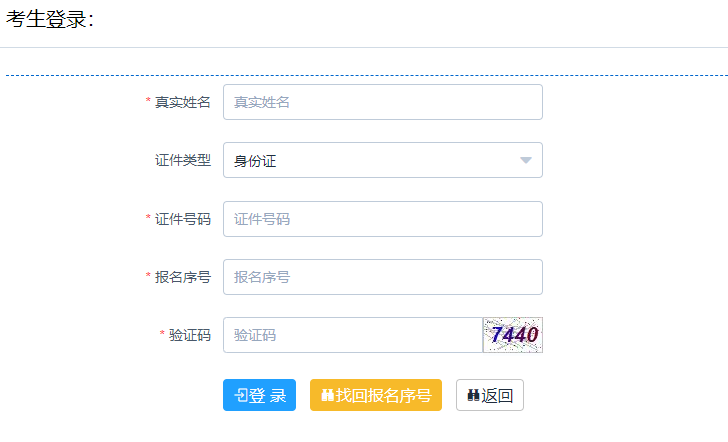728x442 pixels.
Task: Click the red asterisk beside 真实姓名
Action: click(x=148, y=102)
